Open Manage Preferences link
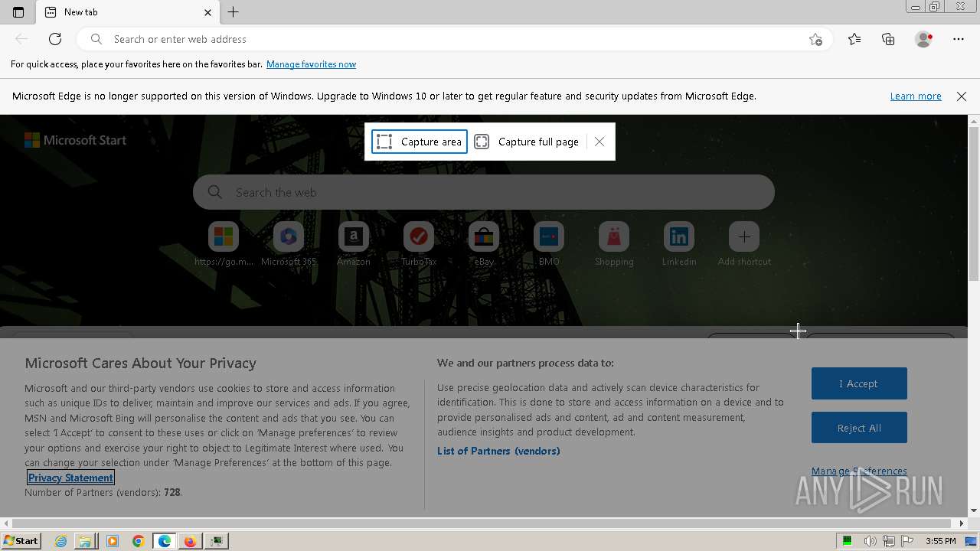 859,471
